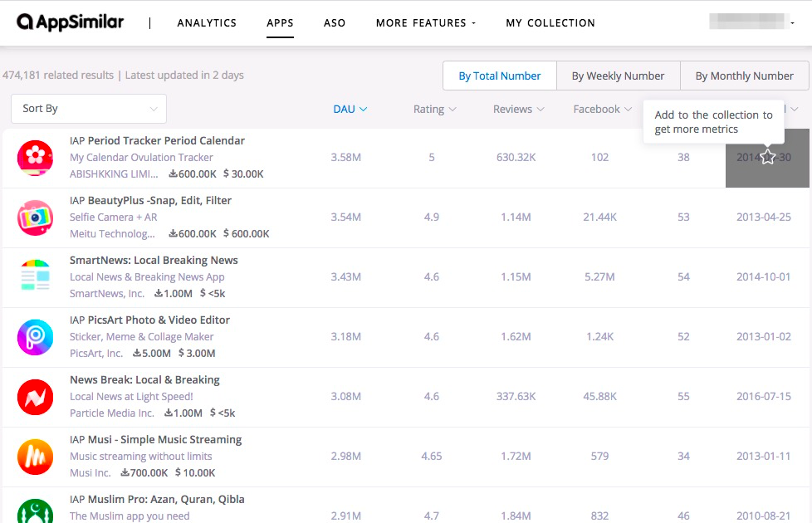The height and width of the screenshot is (523, 812).
Task: Open the News Break app icon
Action: (35, 397)
